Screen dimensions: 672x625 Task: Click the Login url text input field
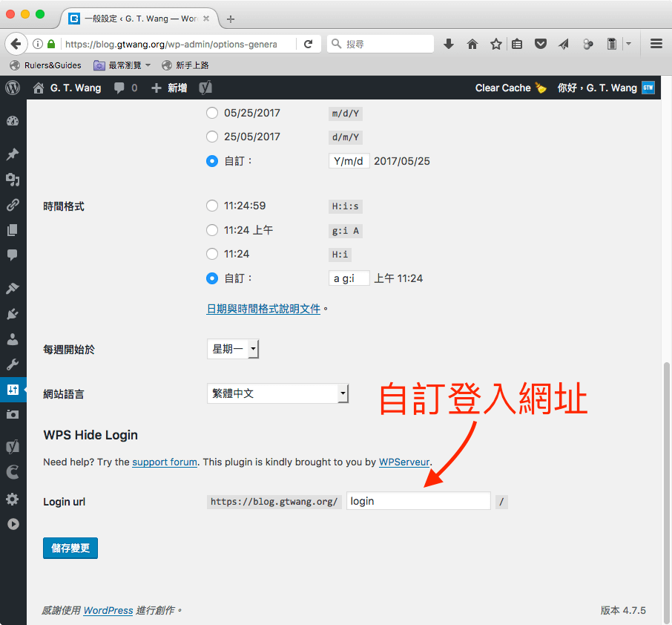pyautogui.click(x=418, y=501)
